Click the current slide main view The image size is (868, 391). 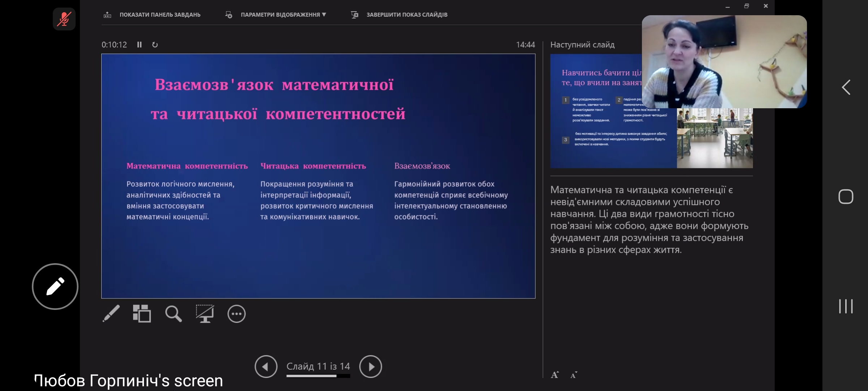click(x=318, y=176)
